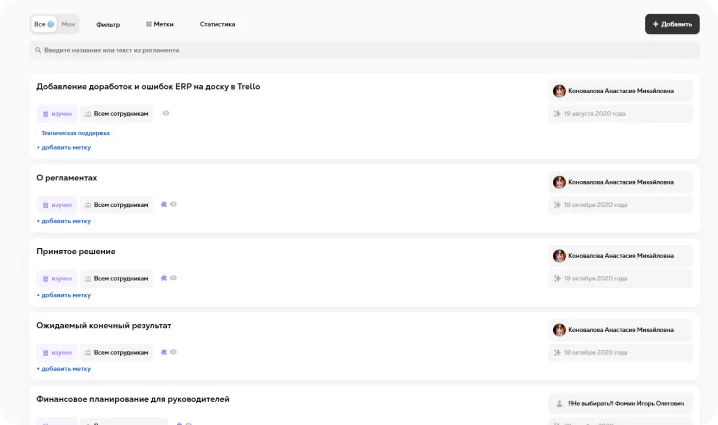The image size is (718, 425).
Task: Click the 'Техническая поддержка' tag
Action: click(76, 133)
